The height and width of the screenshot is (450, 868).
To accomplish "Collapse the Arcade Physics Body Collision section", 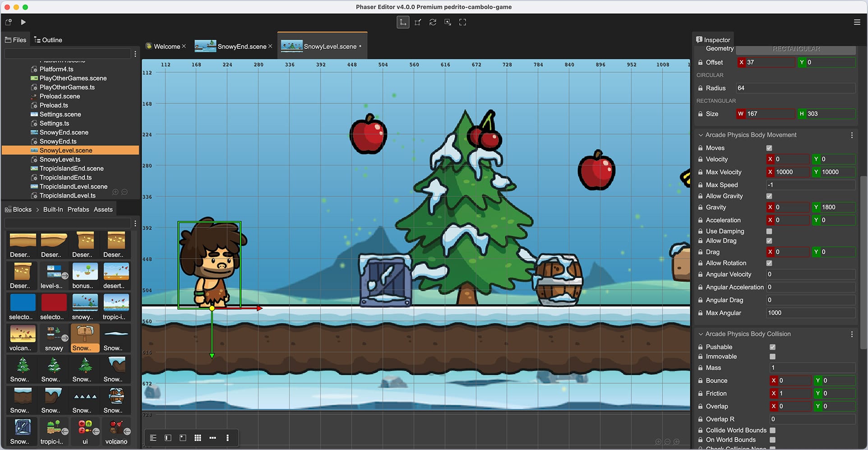I will [701, 334].
